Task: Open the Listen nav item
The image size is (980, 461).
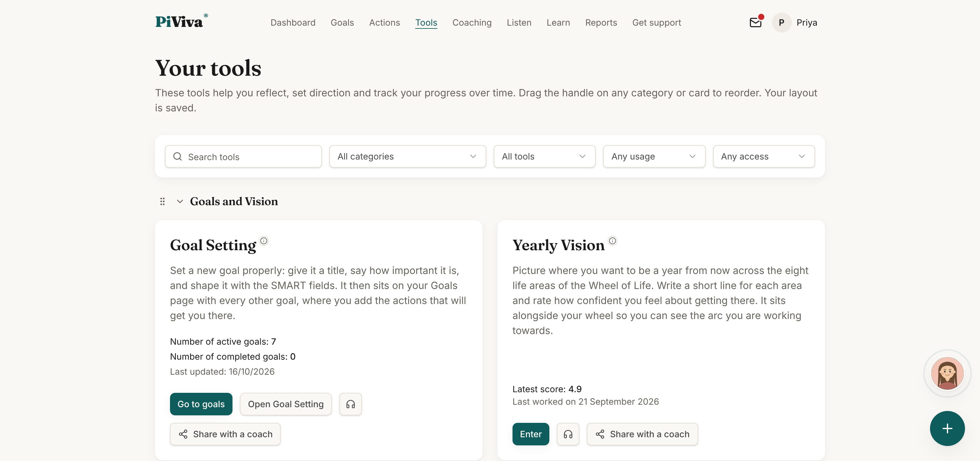Action: click(519, 23)
